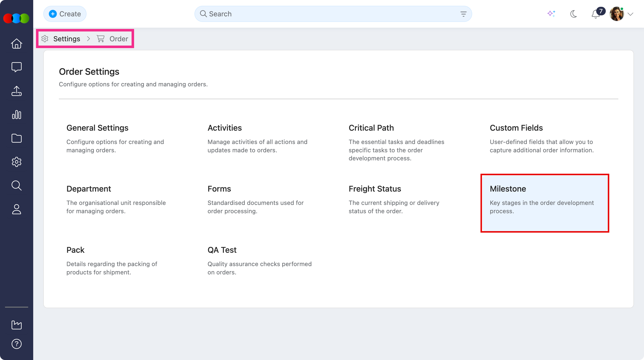Screen dimensions: 644x360
Task: Click the Create button
Action: 65,14
